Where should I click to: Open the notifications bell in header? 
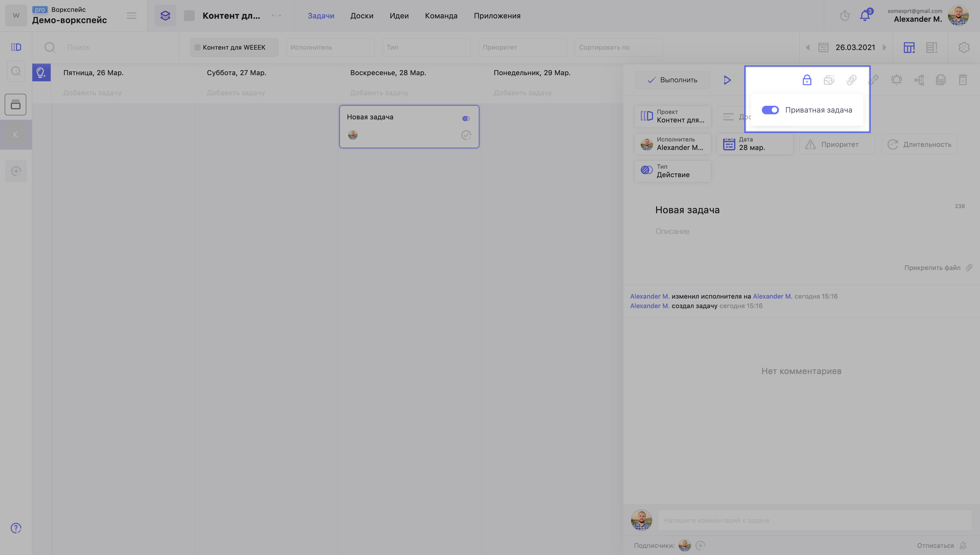click(865, 16)
